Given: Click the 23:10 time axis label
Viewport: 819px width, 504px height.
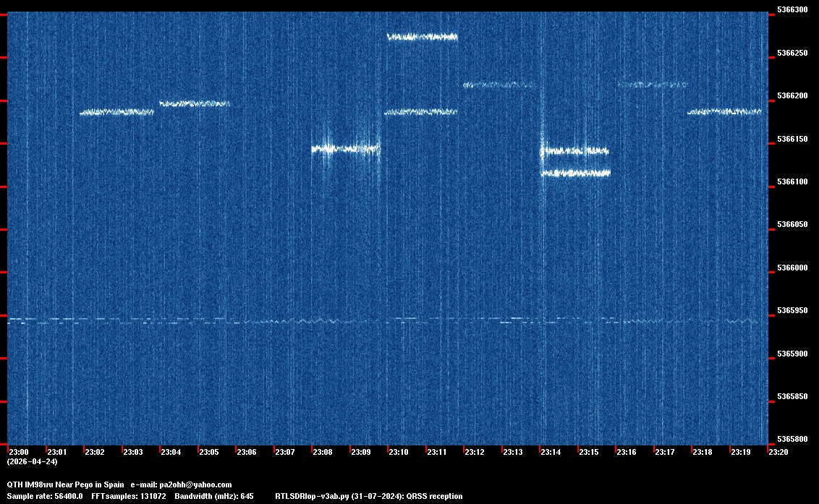Looking at the screenshot, I should coord(399,452).
